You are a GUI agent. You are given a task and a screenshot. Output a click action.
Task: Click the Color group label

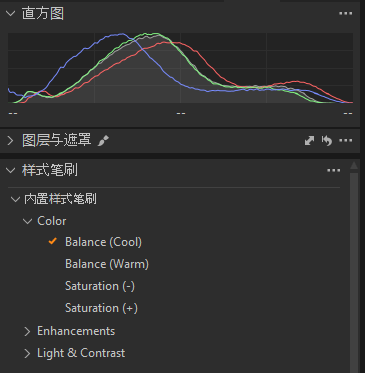pos(52,221)
